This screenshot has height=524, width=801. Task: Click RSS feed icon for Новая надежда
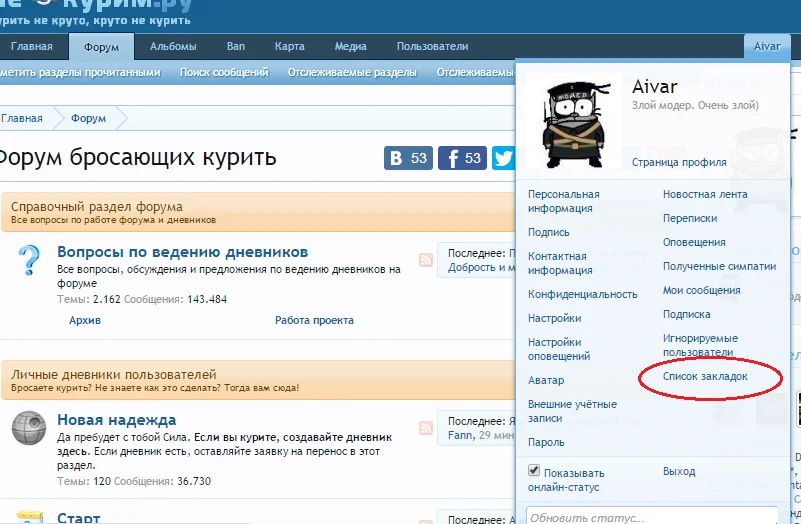(426, 428)
